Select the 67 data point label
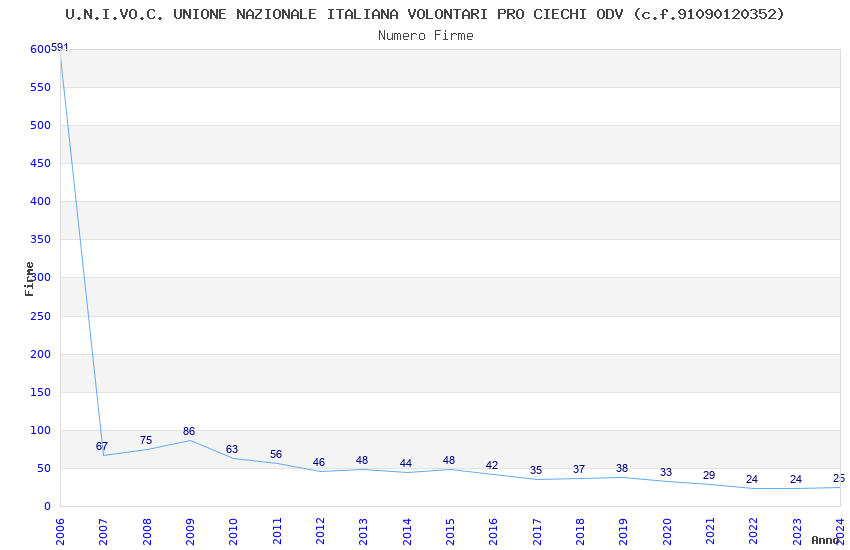850x550 pixels. point(102,446)
